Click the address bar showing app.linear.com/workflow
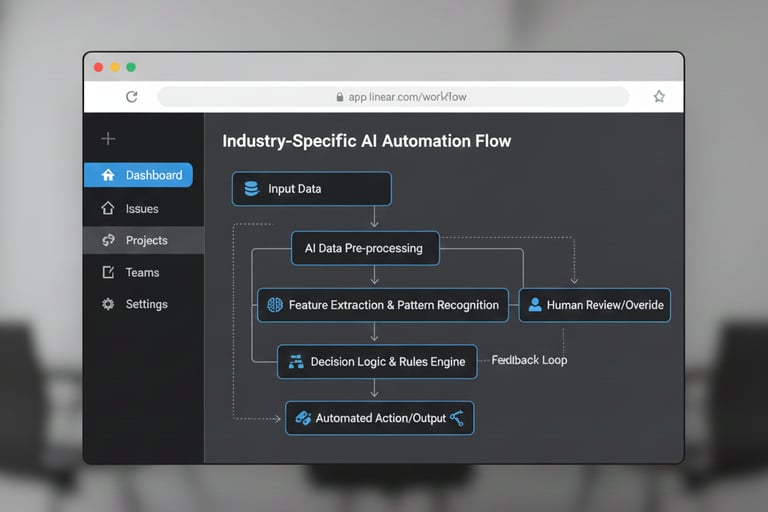The image size is (768, 512). [393, 97]
